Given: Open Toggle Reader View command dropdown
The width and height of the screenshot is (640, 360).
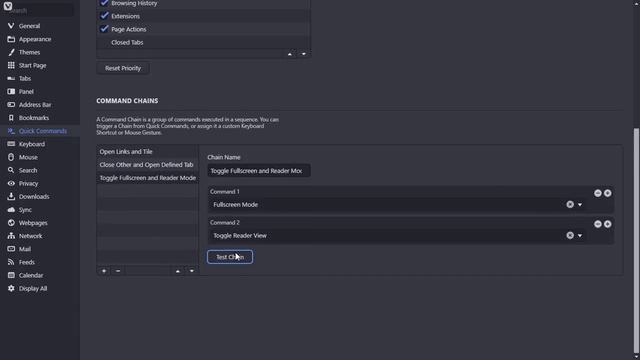Looking at the screenshot, I should pyautogui.click(x=580, y=236).
